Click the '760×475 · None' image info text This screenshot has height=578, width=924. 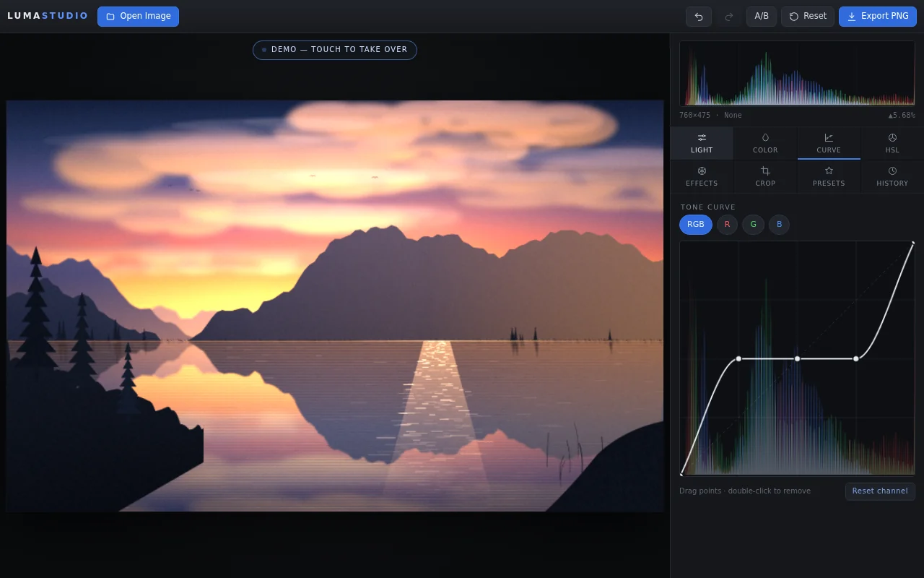pos(710,116)
